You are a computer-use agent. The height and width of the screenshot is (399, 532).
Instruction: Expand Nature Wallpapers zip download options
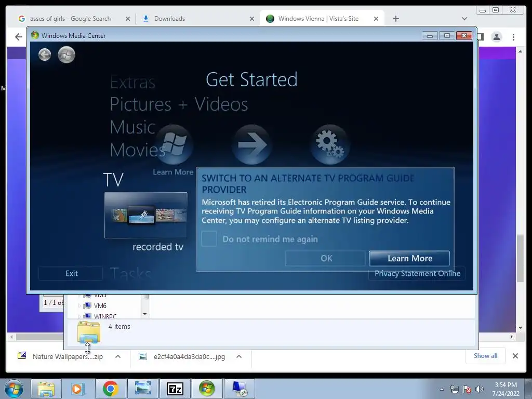coord(118,356)
